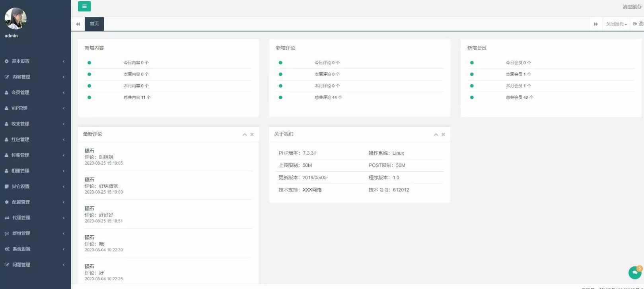Viewport: 644px width, 289px height.
Task: Click the 群组管理 speech bubble icon
Action: point(7,234)
